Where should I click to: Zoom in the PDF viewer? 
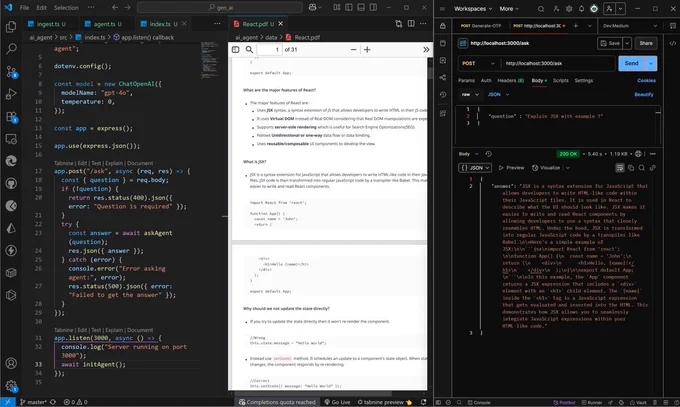click(367, 49)
